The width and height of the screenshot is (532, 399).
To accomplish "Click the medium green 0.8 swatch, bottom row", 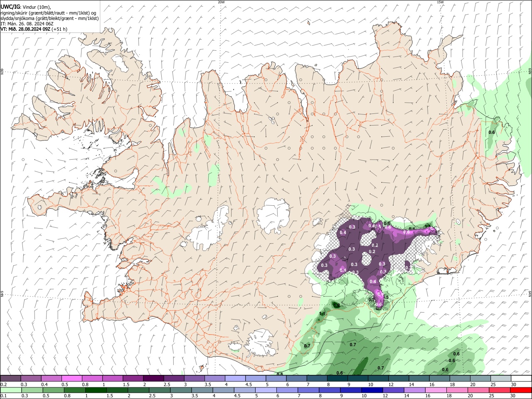I will pos(75,390).
